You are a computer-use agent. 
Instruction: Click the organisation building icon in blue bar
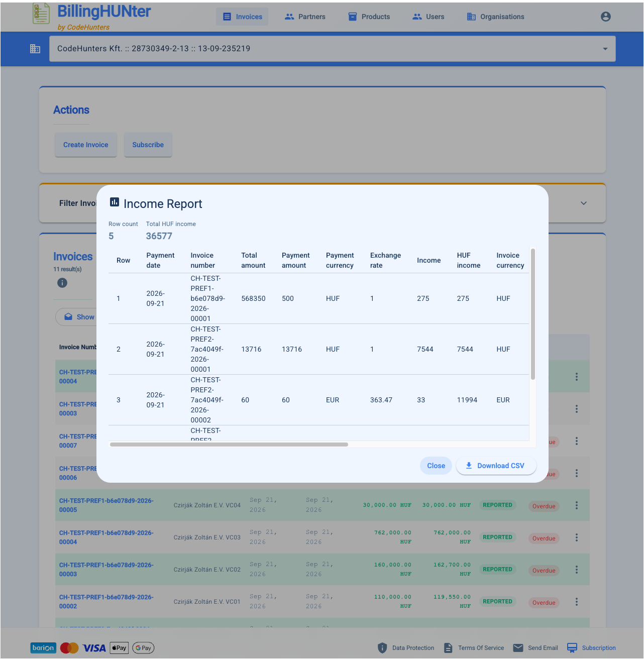[35, 49]
